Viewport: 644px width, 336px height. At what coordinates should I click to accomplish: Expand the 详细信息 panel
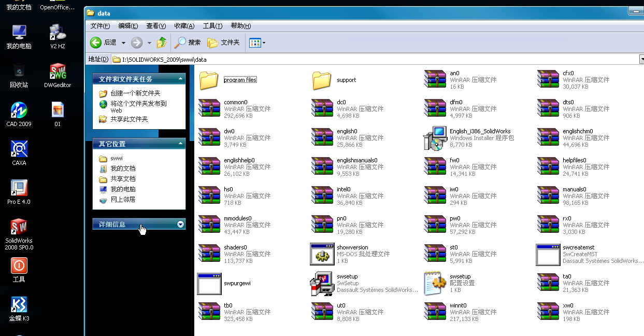click(180, 225)
